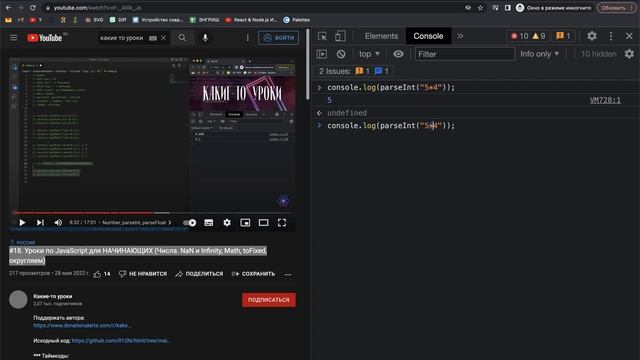Show more DevTools tabs chevron
The height and width of the screenshot is (360, 640).
pyautogui.click(x=460, y=36)
